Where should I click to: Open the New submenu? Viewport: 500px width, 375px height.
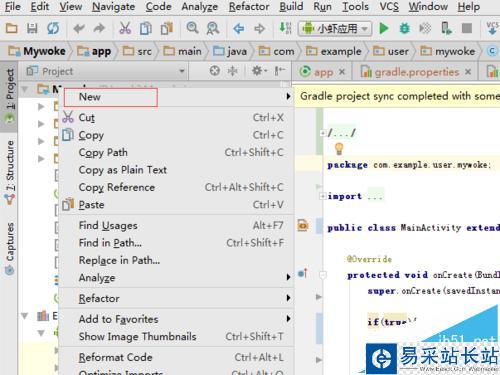[x=177, y=97]
